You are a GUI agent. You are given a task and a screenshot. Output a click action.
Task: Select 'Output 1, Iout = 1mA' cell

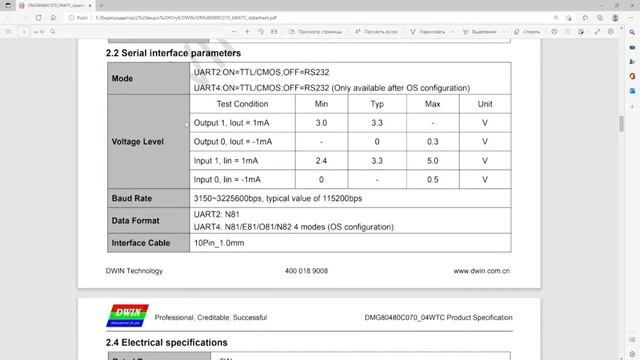pyautogui.click(x=231, y=123)
